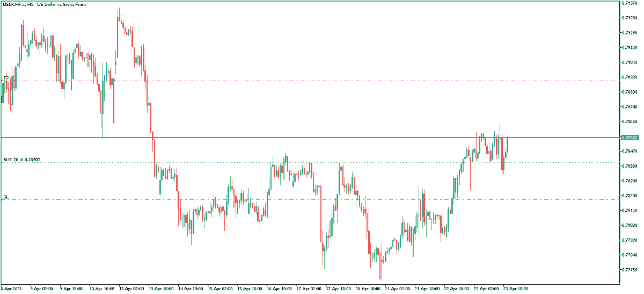This screenshot has height=294, width=644.
Task: Click the BUY 20 at 0.78402 order label
Action: (21, 160)
